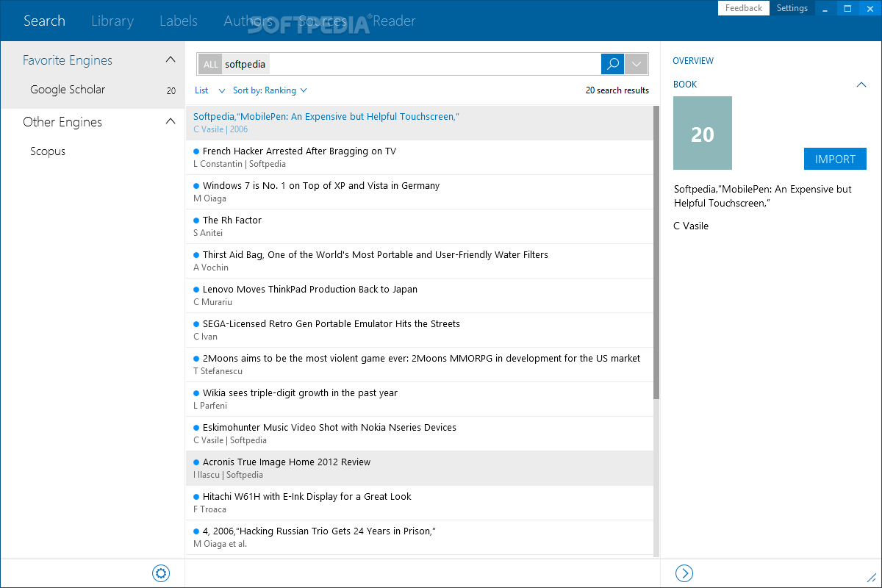Open search options dropdown arrow
The image size is (882, 588).
click(x=637, y=64)
